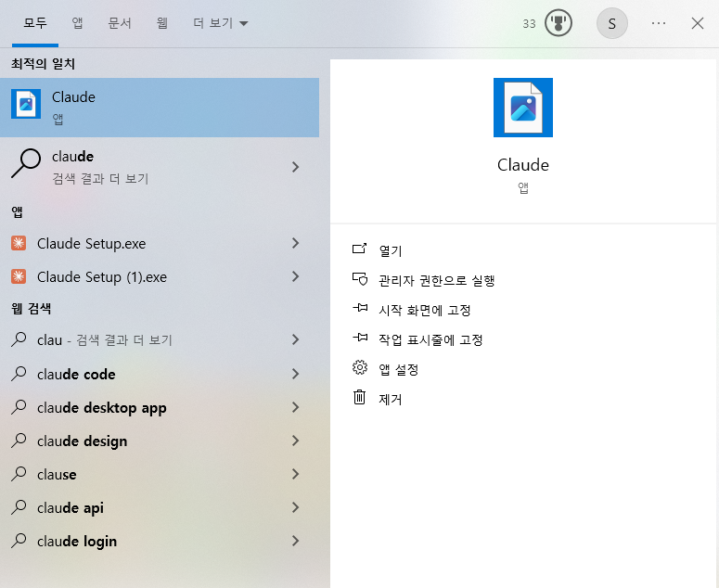This screenshot has width=719, height=588.
Task: Switch to the 웹 tab
Action: [161, 23]
